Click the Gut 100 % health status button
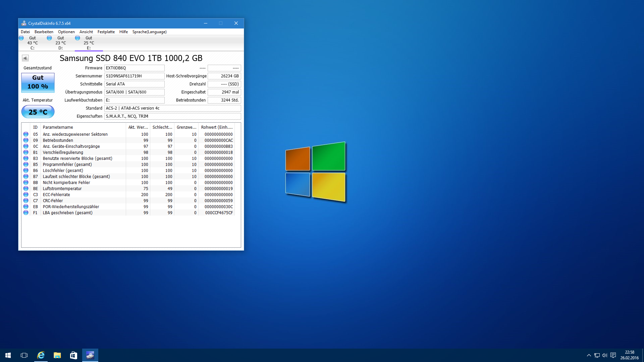 38,82
